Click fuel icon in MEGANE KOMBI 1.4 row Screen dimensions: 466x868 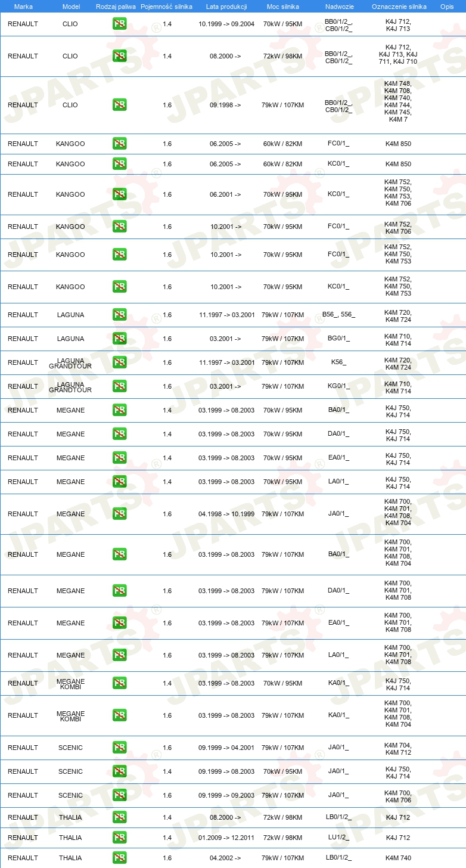click(119, 683)
